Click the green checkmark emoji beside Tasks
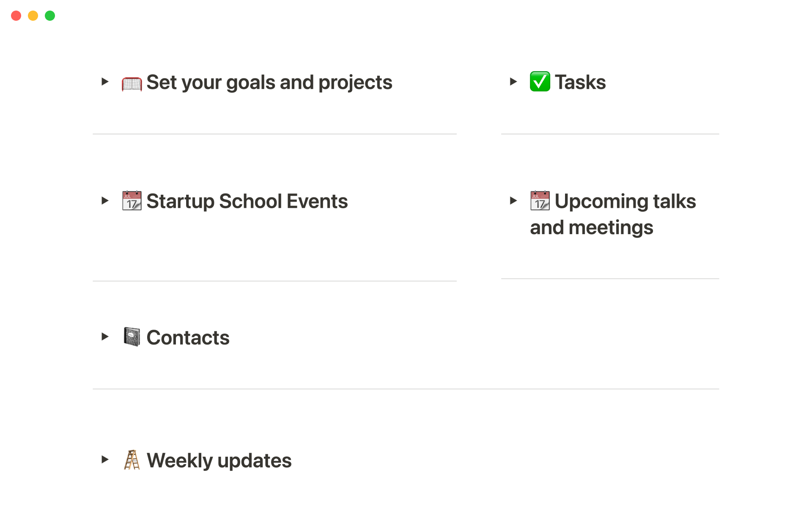The image size is (812, 508). [x=540, y=82]
